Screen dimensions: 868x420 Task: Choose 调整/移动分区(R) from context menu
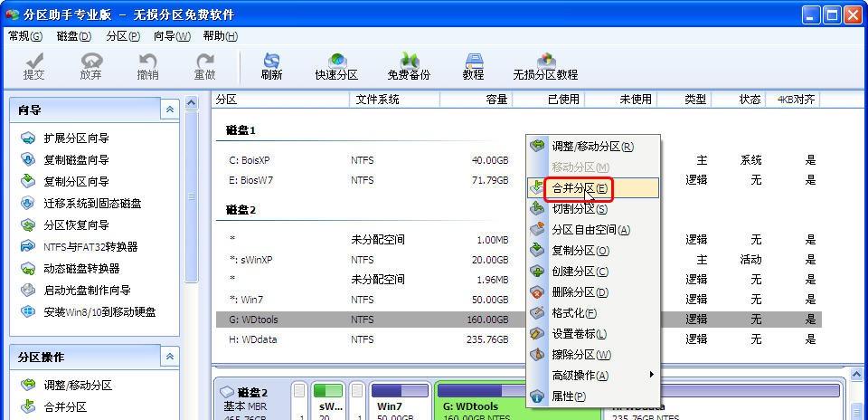pyautogui.click(x=593, y=147)
